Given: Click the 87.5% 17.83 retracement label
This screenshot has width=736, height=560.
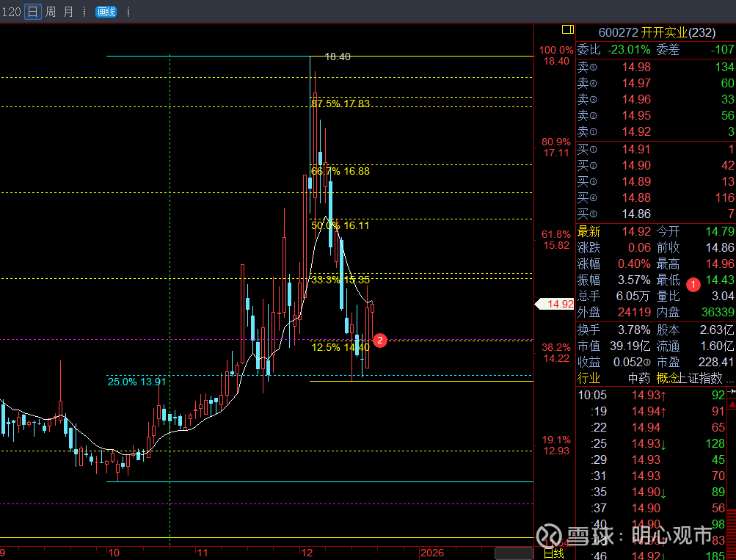Looking at the screenshot, I should [340, 103].
